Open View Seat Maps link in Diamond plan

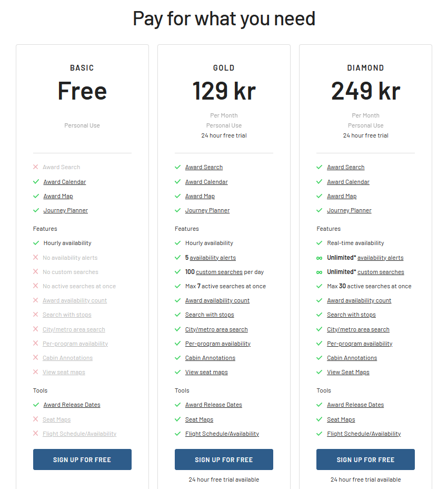click(348, 372)
